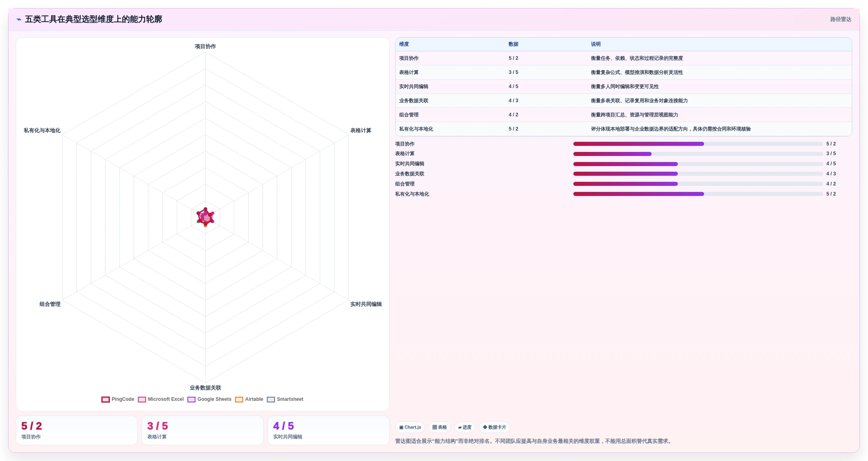Click the radar data polygon at center

point(205,217)
